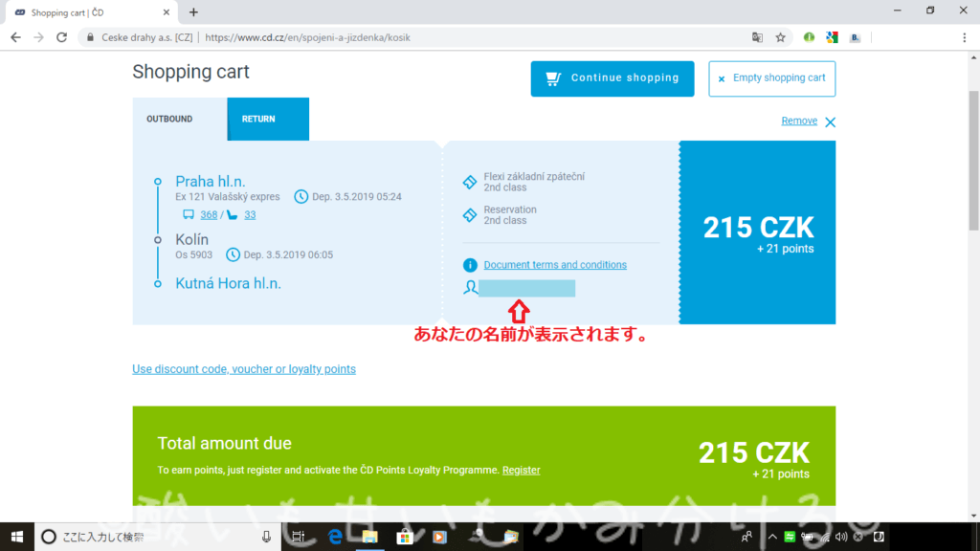Click the browser back arrow
Viewport: 980px width, 551px height.
[x=15, y=37]
